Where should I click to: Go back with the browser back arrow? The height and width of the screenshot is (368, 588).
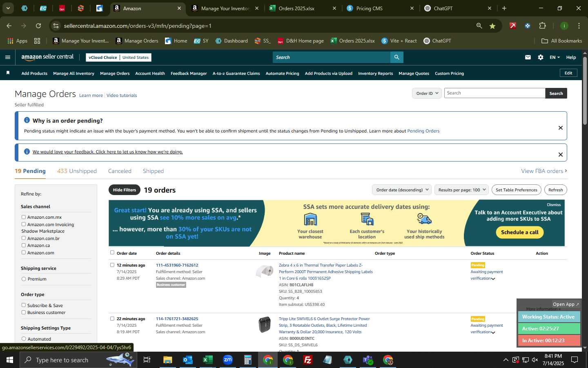(x=9, y=26)
